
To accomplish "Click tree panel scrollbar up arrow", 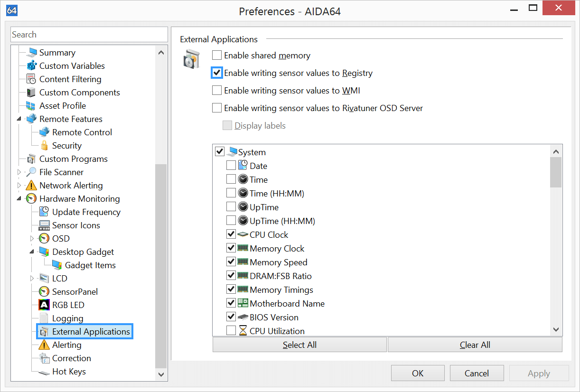I will [x=161, y=52].
